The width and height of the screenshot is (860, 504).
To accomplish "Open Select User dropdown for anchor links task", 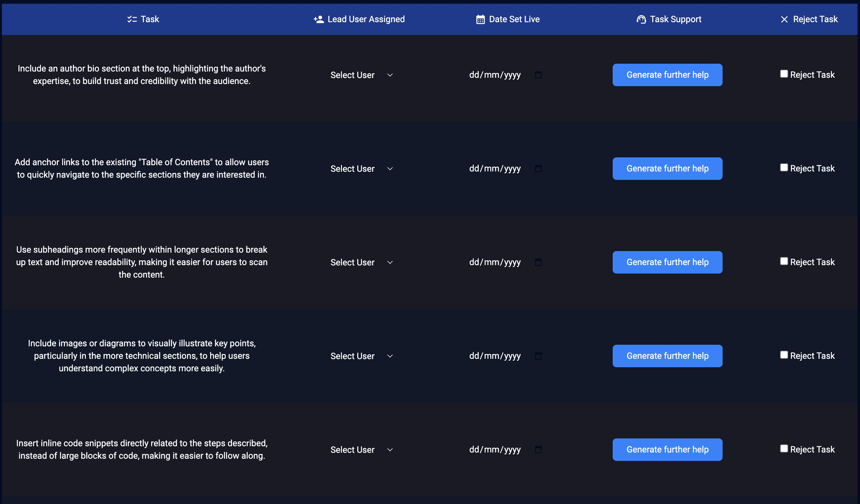I will [361, 169].
